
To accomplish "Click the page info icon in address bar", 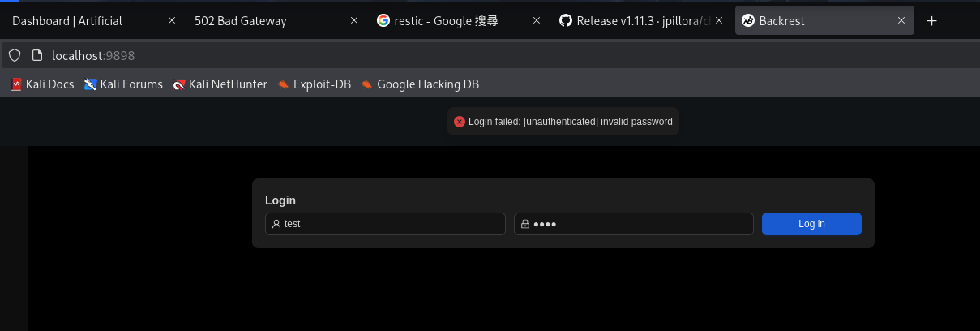I will [36, 55].
